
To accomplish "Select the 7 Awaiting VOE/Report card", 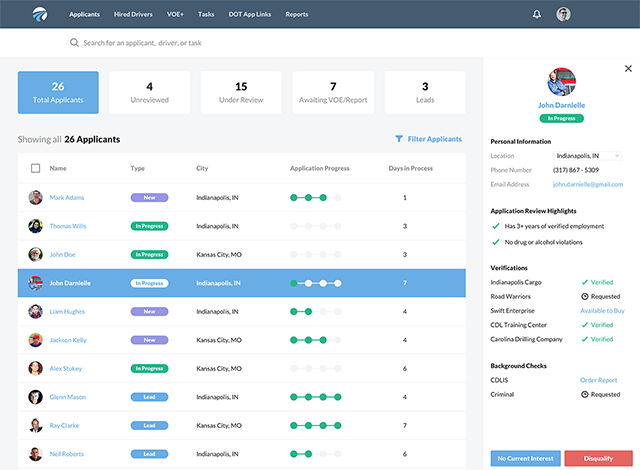I will tap(333, 93).
